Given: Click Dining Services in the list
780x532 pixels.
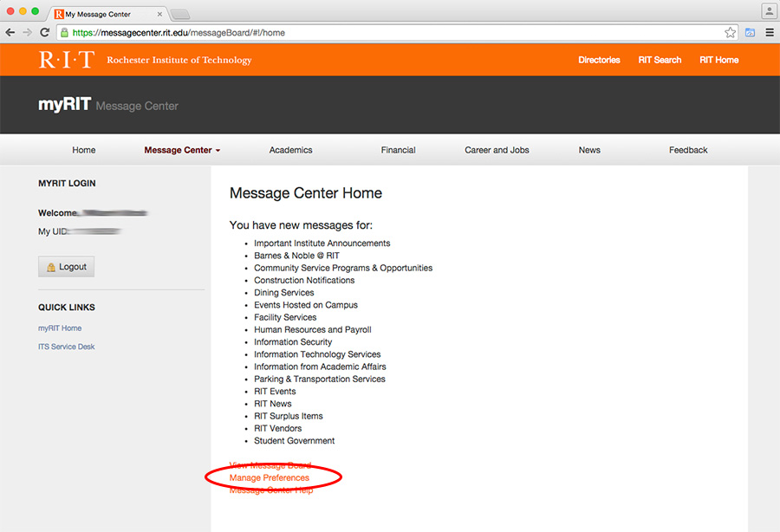Looking at the screenshot, I should click(284, 293).
